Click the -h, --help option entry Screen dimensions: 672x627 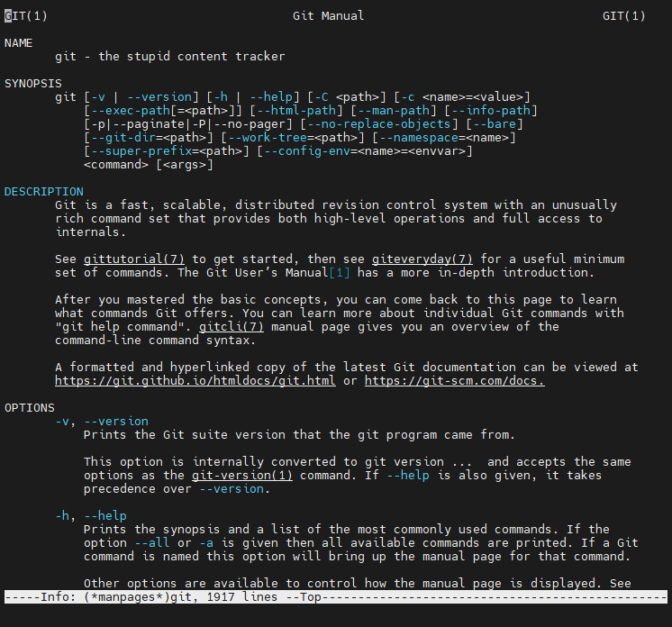pos(91,516)
